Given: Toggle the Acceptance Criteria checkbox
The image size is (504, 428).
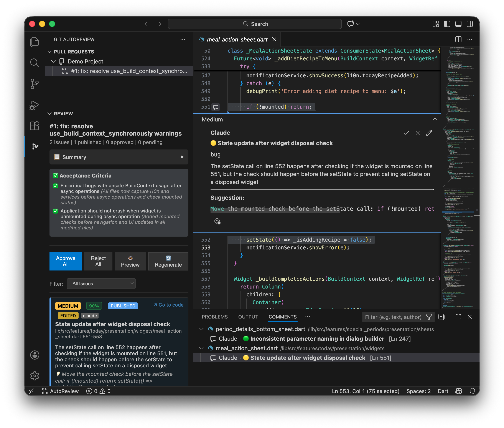Looking at the screenshot, I should click(56, 175).
